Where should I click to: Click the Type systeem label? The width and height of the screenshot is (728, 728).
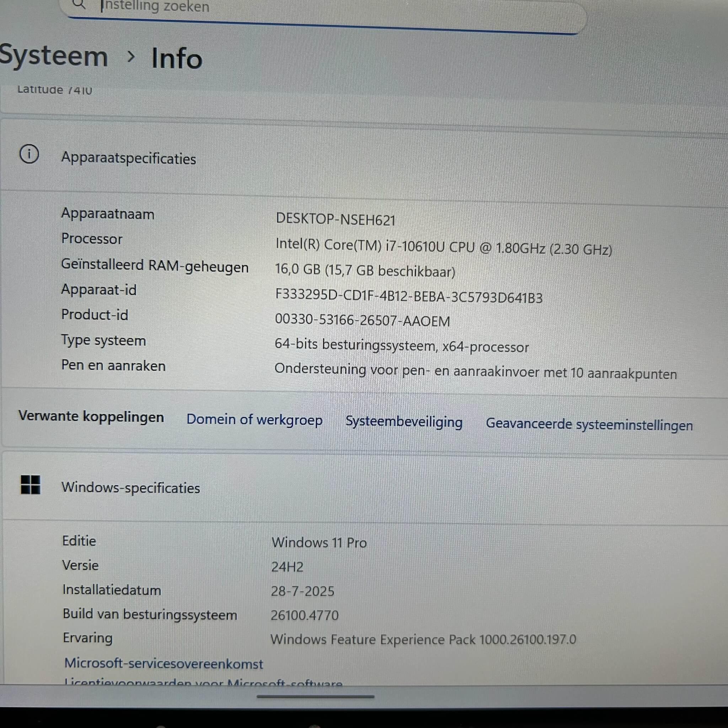(104, 340)
